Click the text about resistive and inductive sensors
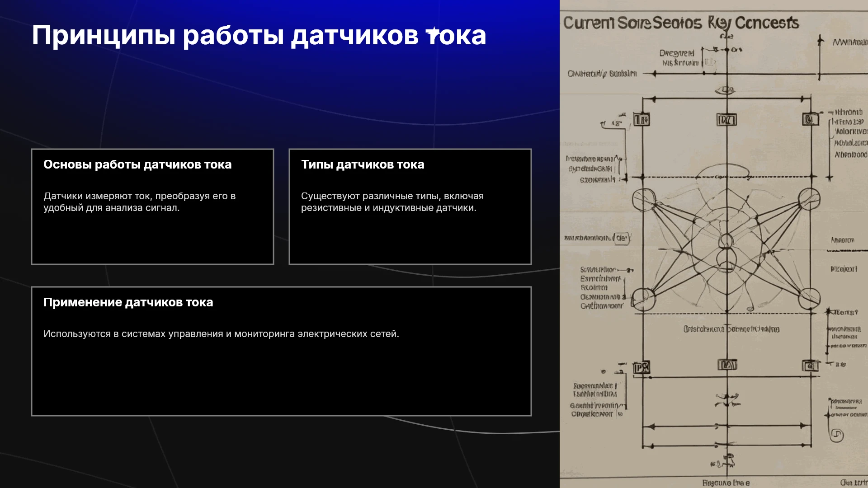The width and height of the screenshot is (868, 488). pyautogui.click(x=392, y=202)
